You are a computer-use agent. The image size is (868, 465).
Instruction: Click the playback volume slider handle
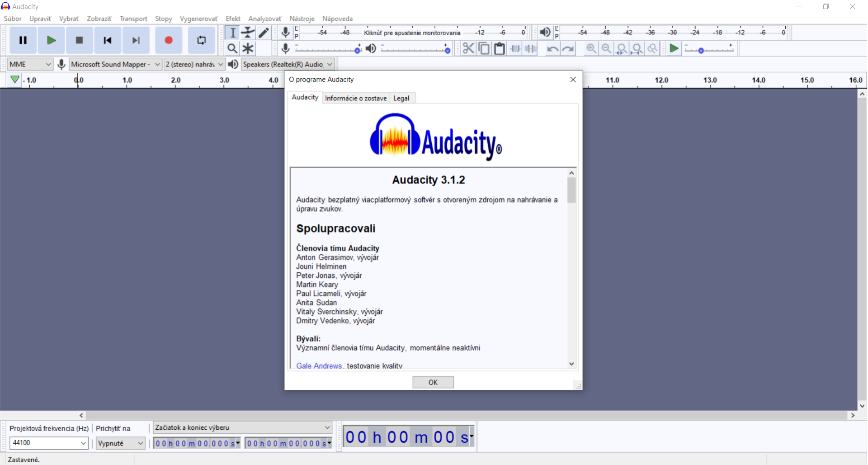pos(447,50)
